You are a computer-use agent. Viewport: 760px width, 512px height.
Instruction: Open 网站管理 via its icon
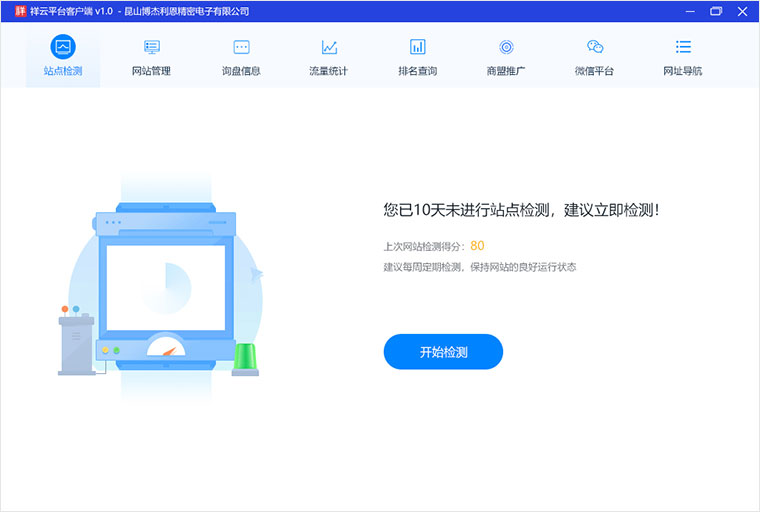pos(152,47)
